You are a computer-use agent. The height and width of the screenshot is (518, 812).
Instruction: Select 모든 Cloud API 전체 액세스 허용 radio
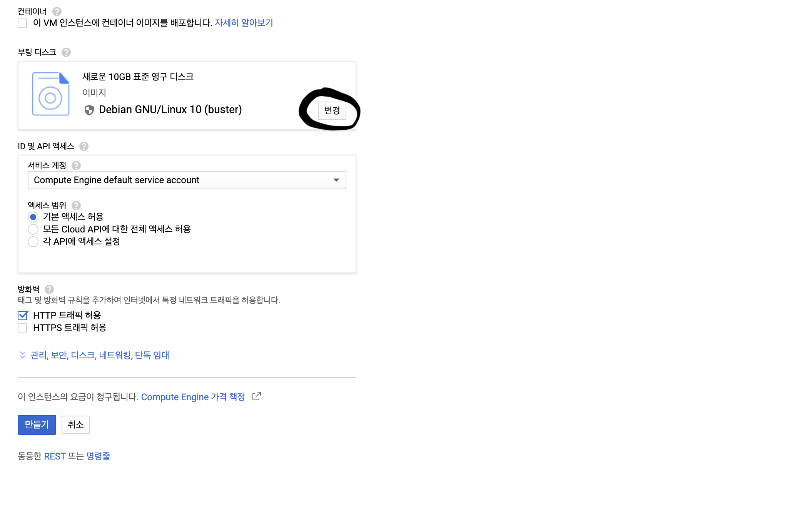click(33, 229)
